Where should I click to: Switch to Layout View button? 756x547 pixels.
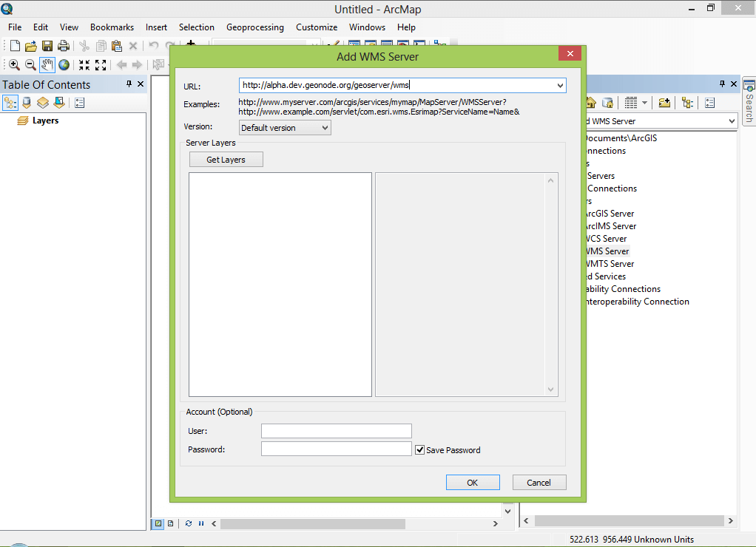171,523
